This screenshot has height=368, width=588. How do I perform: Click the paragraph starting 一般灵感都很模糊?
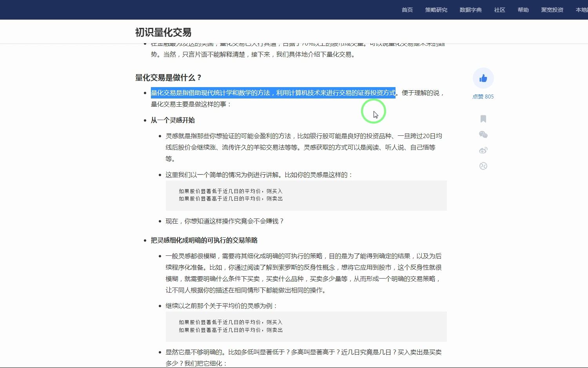[304, 273]
